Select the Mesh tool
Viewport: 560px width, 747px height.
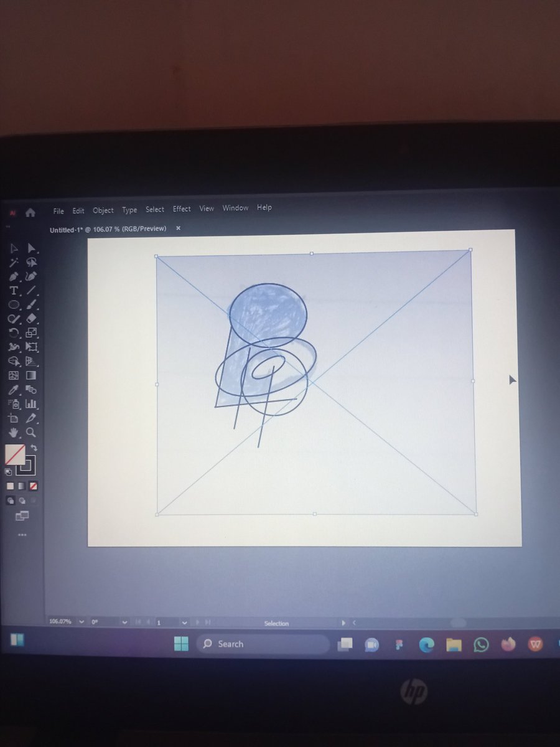coord(14,375)
